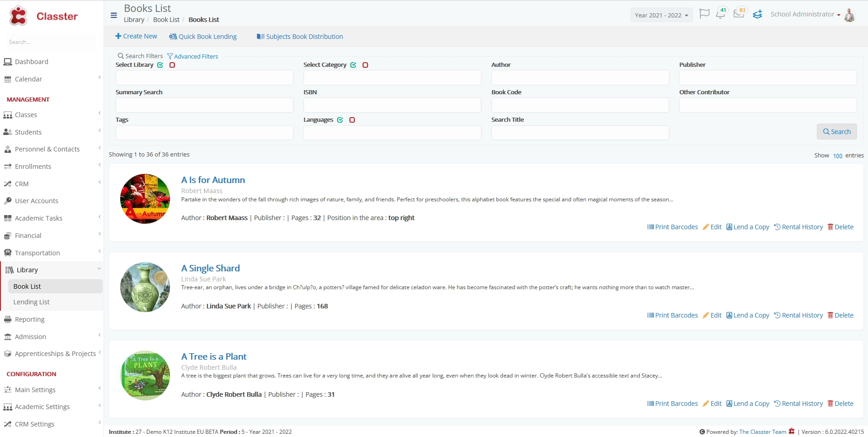Image resolution: width=868 pixels, height=437 pixels.
Task: Click A Is for Autumn cover thumbnail
Action: (x=145, y=199)
